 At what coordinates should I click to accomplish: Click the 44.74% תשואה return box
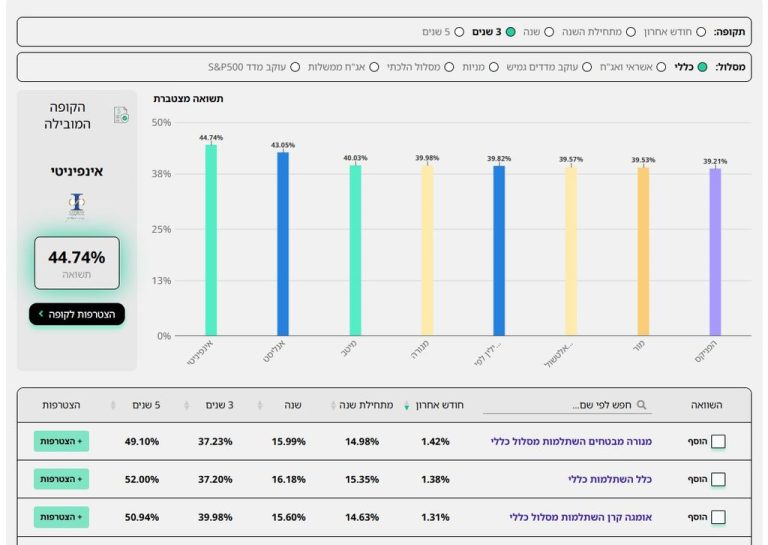click(x=77, y=263)
